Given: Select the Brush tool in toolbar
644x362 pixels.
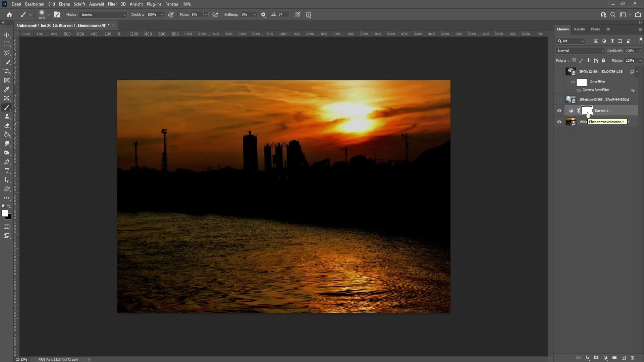Looking at the screenshot, I should pos(7,107).
